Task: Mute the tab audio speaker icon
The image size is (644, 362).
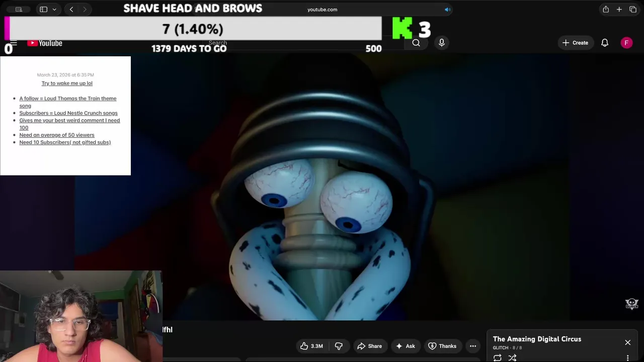Action: point(447,10)
